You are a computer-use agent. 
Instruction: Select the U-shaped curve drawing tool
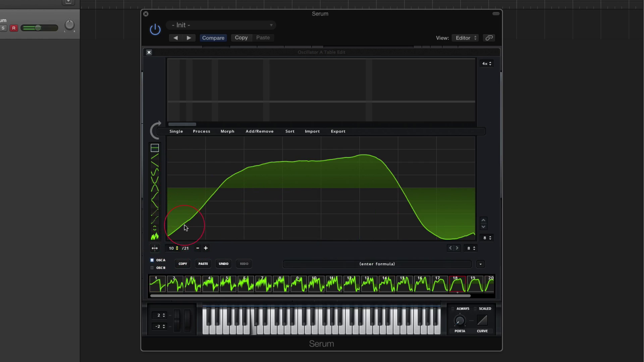click(155, 180)
